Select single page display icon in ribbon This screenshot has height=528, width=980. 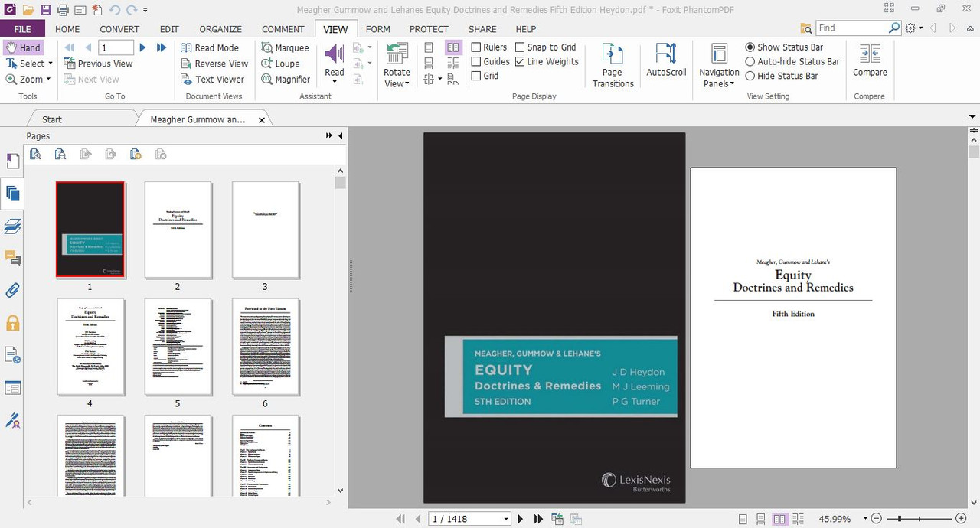pyautogui.click(x=430, y=47)
